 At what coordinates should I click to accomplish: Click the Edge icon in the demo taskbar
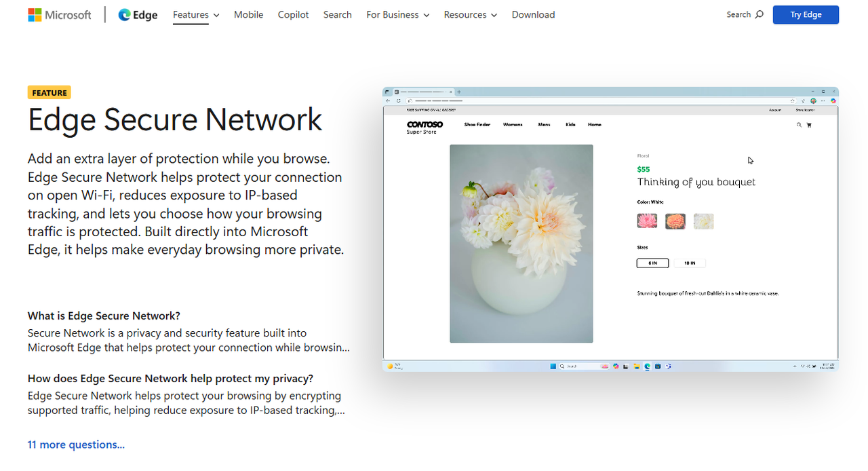point(648,366)
